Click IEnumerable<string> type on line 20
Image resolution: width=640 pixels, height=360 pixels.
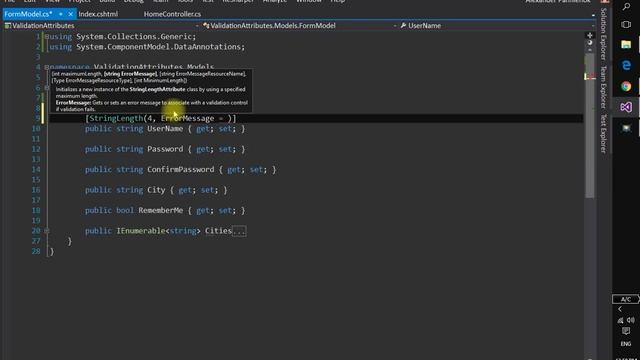click(x=158, y=231)
